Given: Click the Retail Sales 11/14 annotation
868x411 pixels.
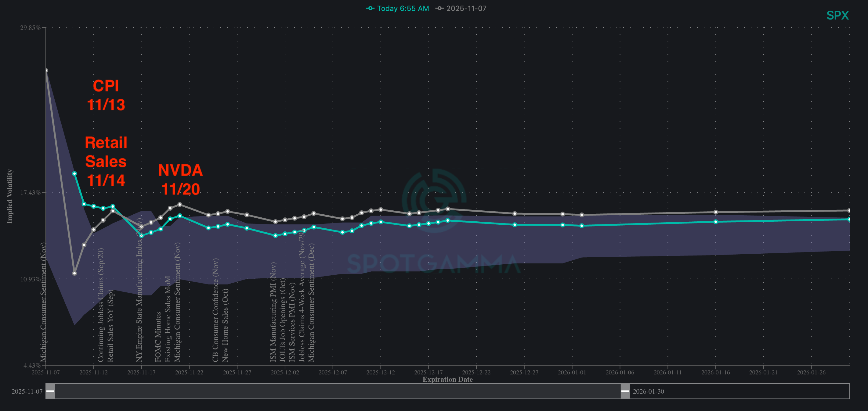Looking at the screenshot, I should click(x=106, y=161).
